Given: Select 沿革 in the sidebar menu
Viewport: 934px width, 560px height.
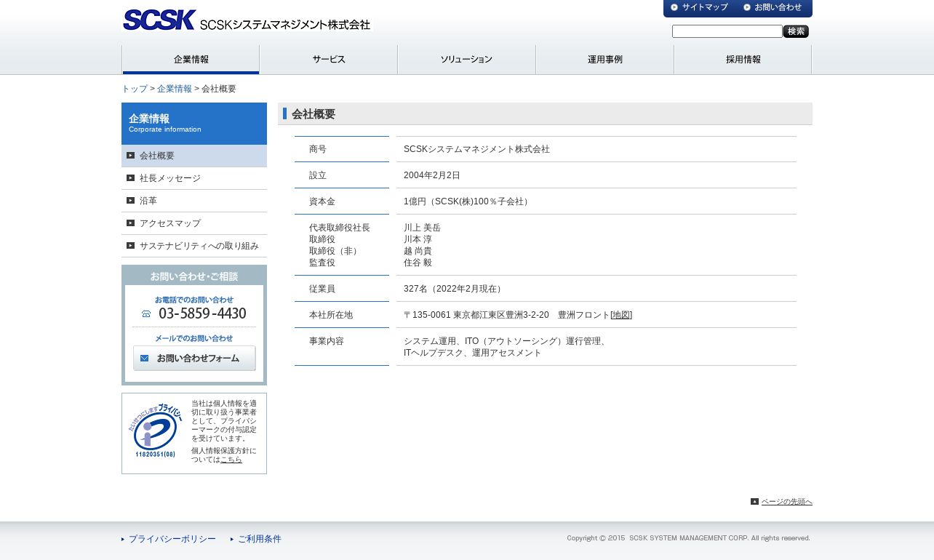Looking at the screenshot, I should point(194,201).
